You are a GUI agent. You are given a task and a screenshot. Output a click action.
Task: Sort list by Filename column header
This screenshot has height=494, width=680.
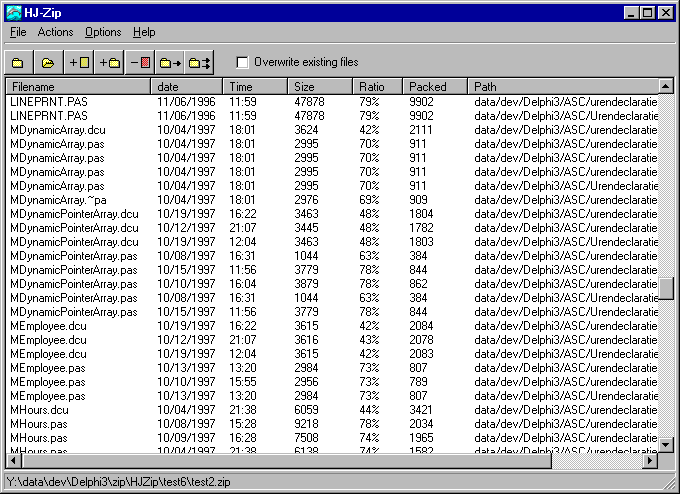(x=79, y=87)
